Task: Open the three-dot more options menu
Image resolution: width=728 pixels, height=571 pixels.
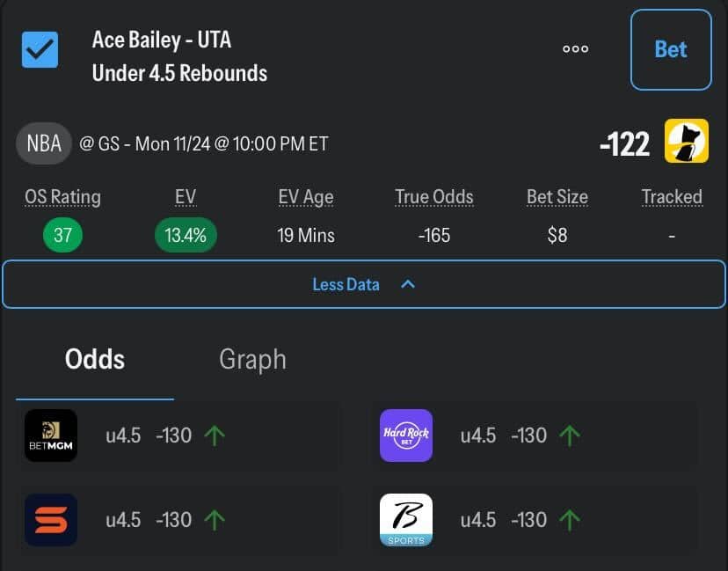Action: click(x=575, y=49)
